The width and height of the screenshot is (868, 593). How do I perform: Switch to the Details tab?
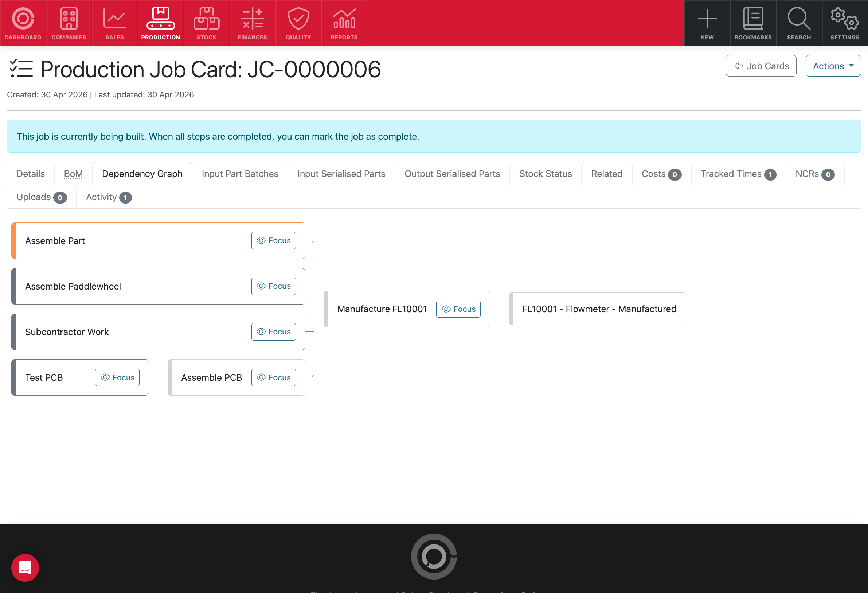pos(31,174)
